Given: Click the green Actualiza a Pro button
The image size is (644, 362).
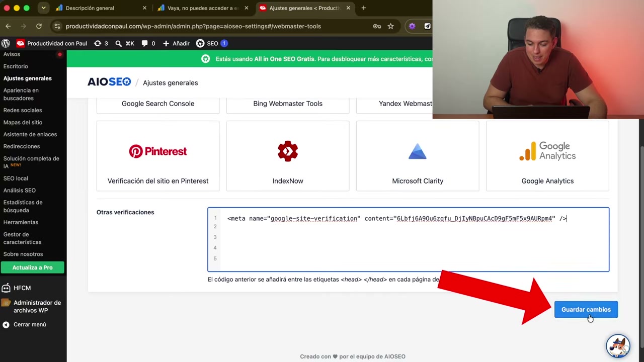Looking at the screenshot, I should (33, 267).
